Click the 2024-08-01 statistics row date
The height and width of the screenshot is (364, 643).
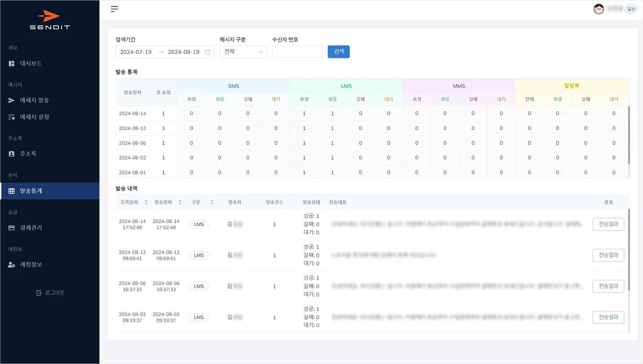[x=132, y=173]
